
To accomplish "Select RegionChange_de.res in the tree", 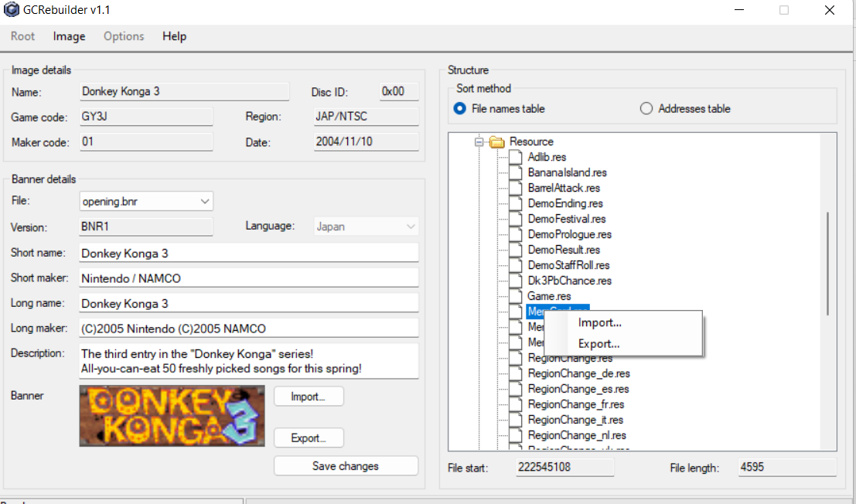I will point(578,373).
